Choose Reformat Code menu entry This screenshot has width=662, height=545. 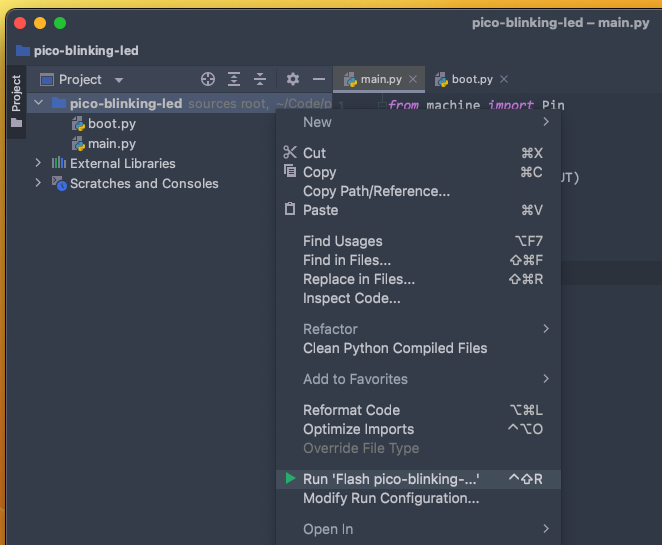coord(418,410)
